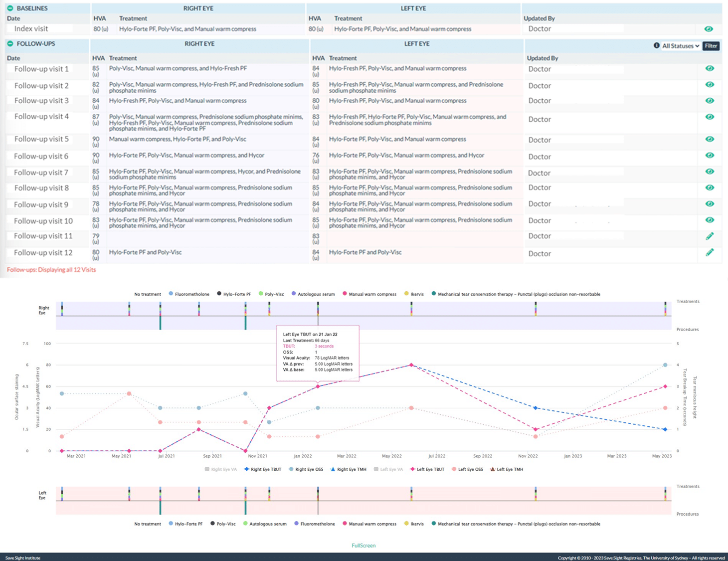Screen dimensions: 728x561
Task: Click the info icon beside All Statuses
Action: click(657, 45)
